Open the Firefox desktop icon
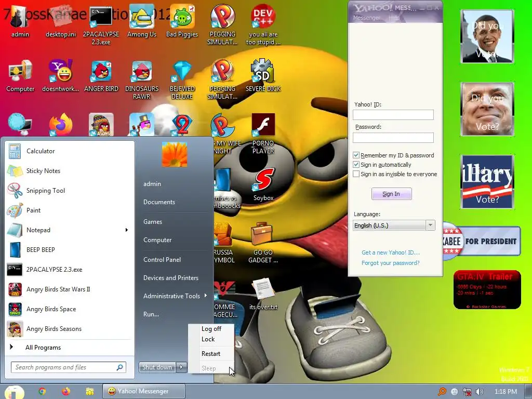The height and width of the screenshot is (399, 532). (61, 125)
